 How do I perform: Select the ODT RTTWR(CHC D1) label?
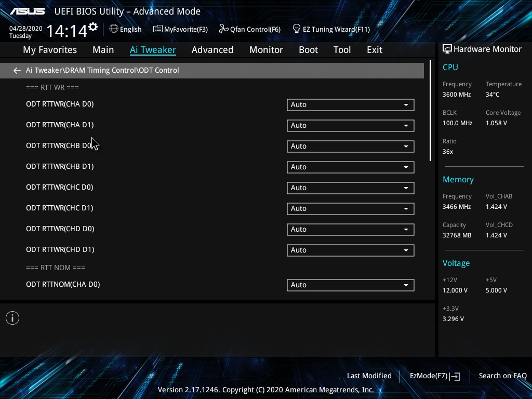tap(59, 208)
